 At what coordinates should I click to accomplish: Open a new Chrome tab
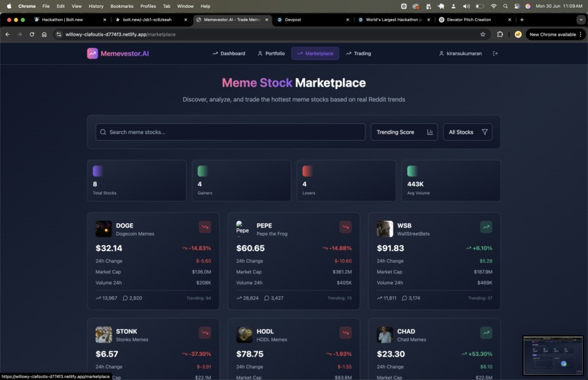(x=522, y=20)
